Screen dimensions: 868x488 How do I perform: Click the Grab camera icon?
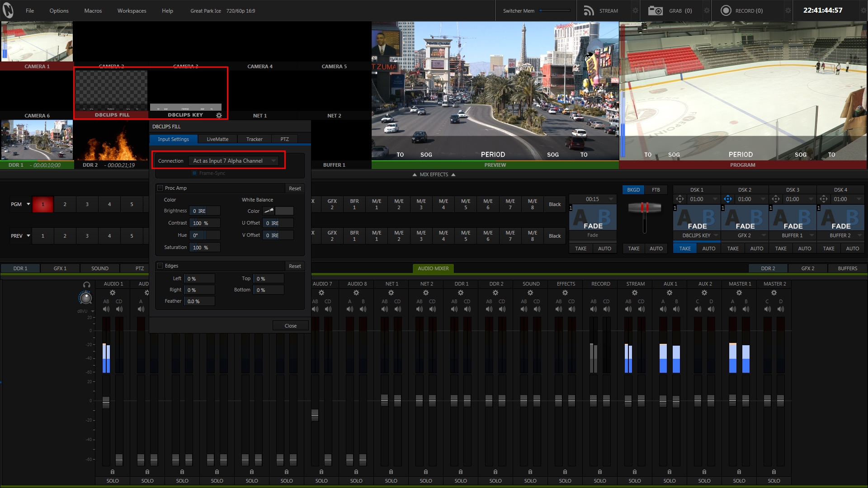coord(655,10)
